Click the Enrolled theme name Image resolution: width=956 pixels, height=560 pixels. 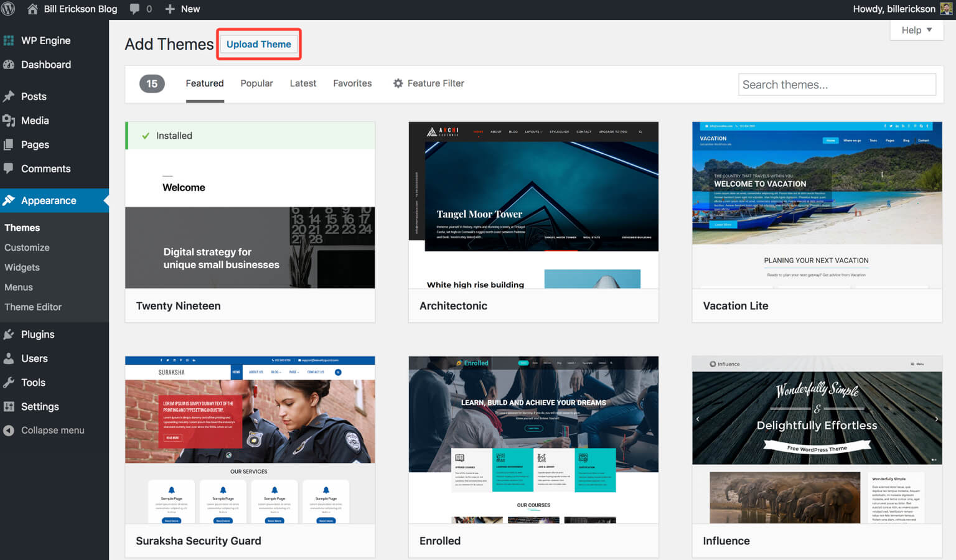(x=440, y=541)
